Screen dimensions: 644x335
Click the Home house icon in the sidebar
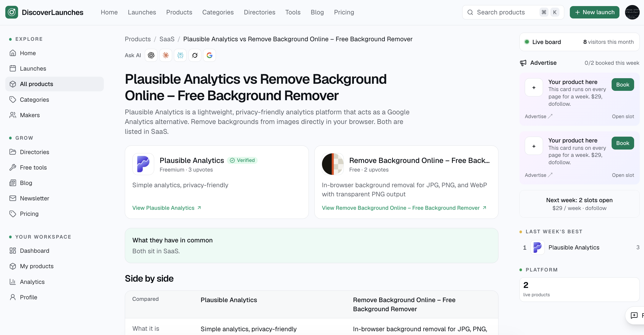[x=13, y=53]
